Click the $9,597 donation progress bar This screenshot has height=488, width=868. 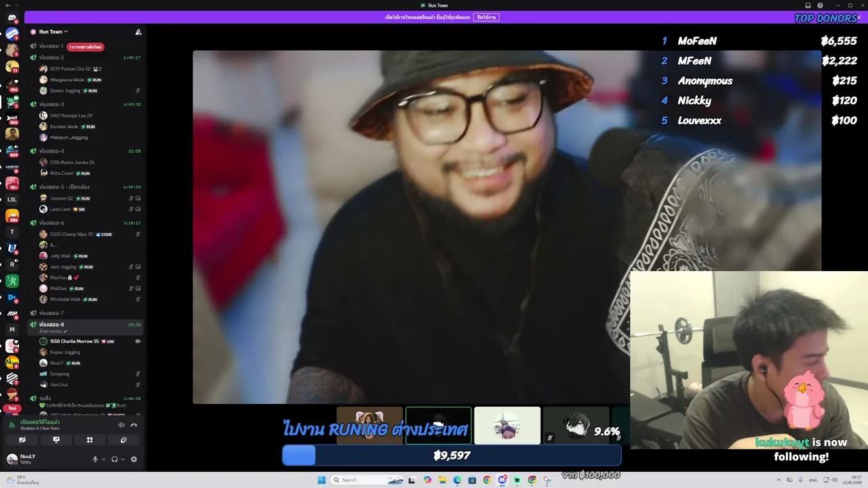tap(452, 455)
